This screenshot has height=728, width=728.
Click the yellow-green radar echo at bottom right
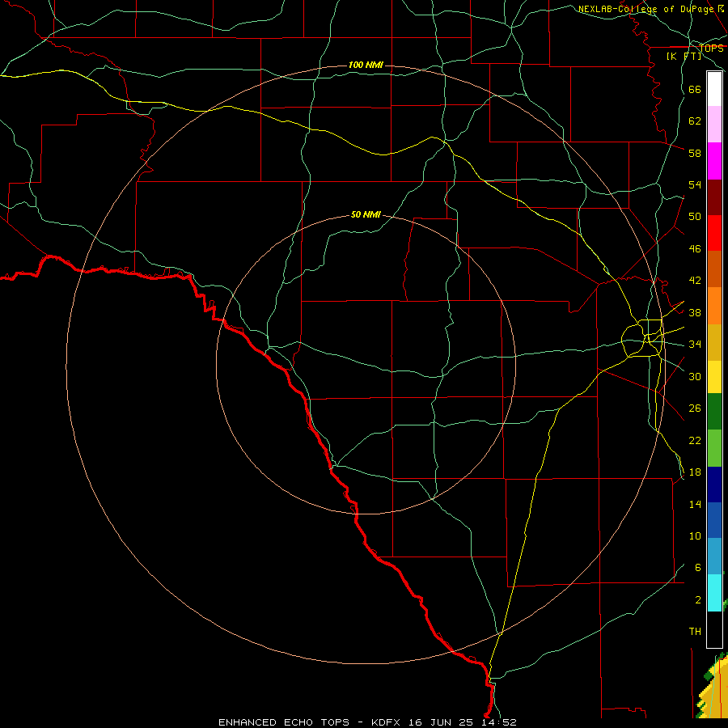pos(715,687)
